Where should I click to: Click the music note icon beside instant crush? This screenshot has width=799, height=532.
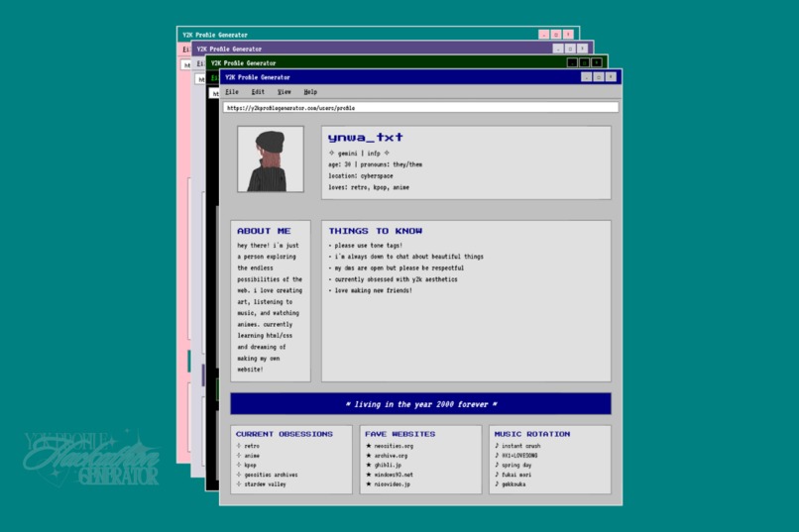pos(497,446)
